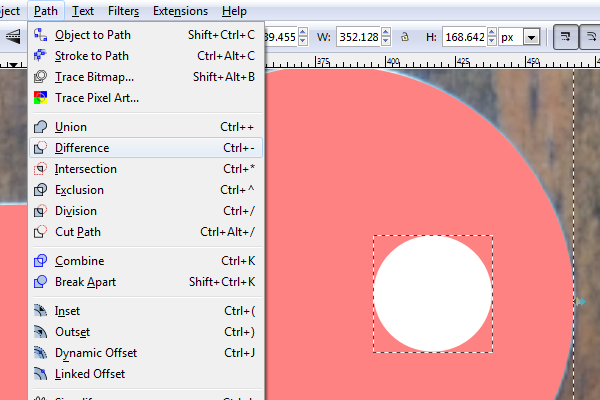
Task: Click the Cut Path icon
Action: tap(40, 232)
